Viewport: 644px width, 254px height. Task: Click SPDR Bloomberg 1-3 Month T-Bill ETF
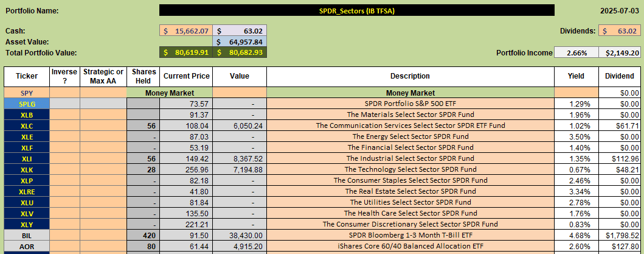coord(410,235)
